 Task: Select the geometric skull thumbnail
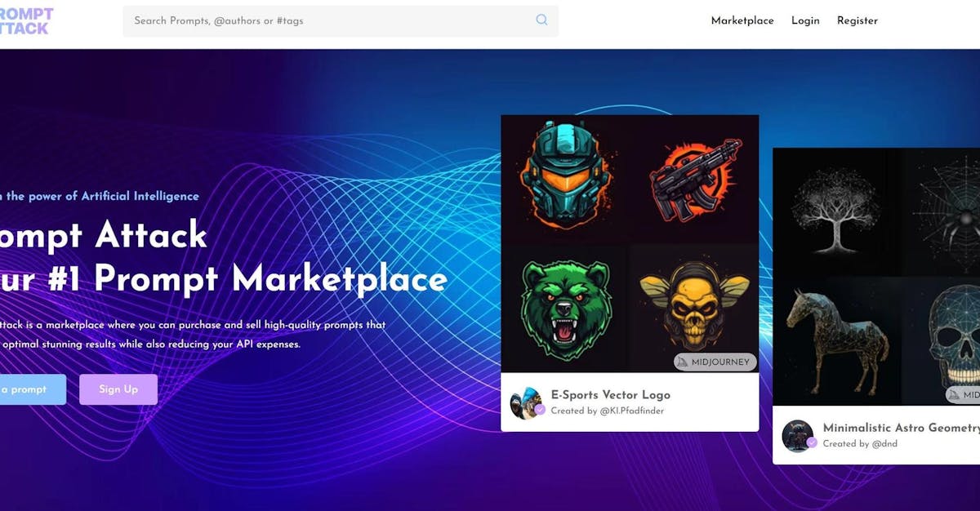click(939, 341)
